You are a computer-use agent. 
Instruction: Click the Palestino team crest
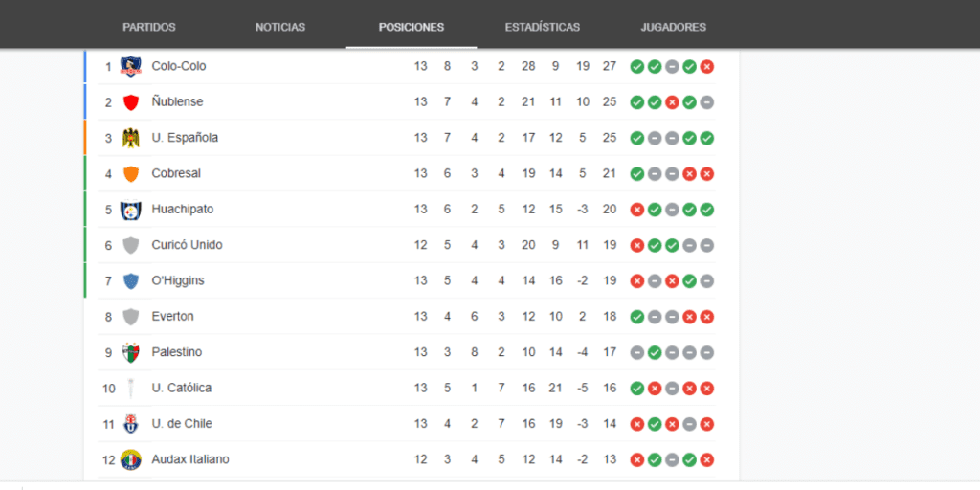pos(130,352)
